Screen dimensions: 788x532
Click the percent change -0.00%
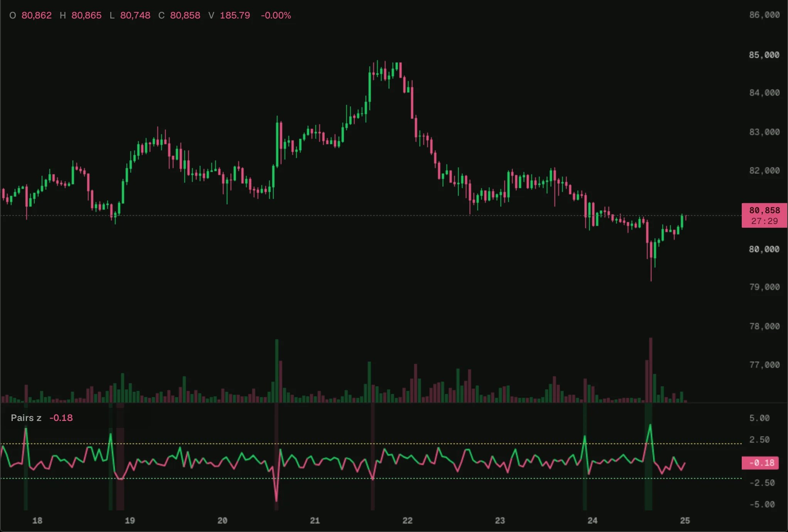click(x=276, y=15)
